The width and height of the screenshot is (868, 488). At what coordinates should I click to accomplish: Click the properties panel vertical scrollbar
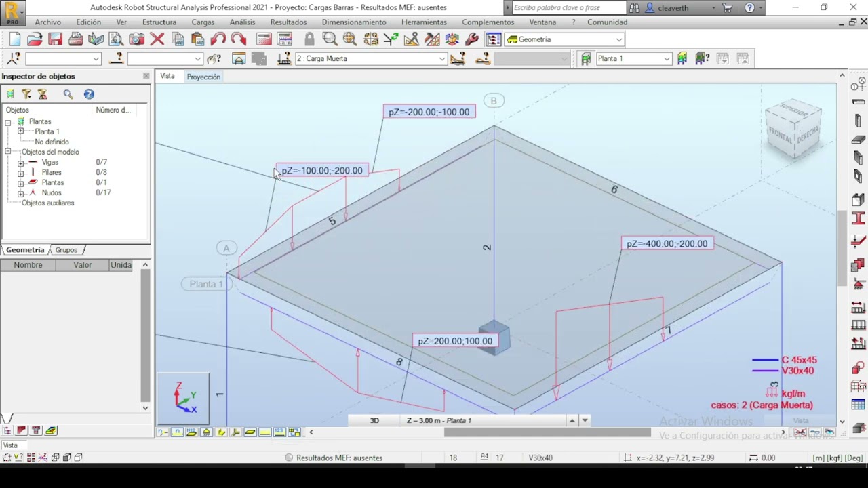[145, 335]
